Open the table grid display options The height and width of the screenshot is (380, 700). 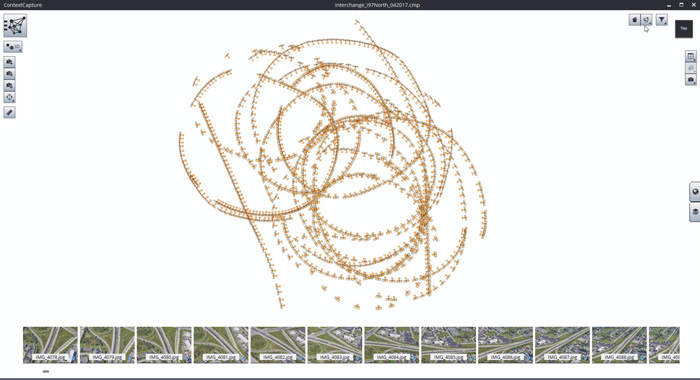[x=691, y=56]
